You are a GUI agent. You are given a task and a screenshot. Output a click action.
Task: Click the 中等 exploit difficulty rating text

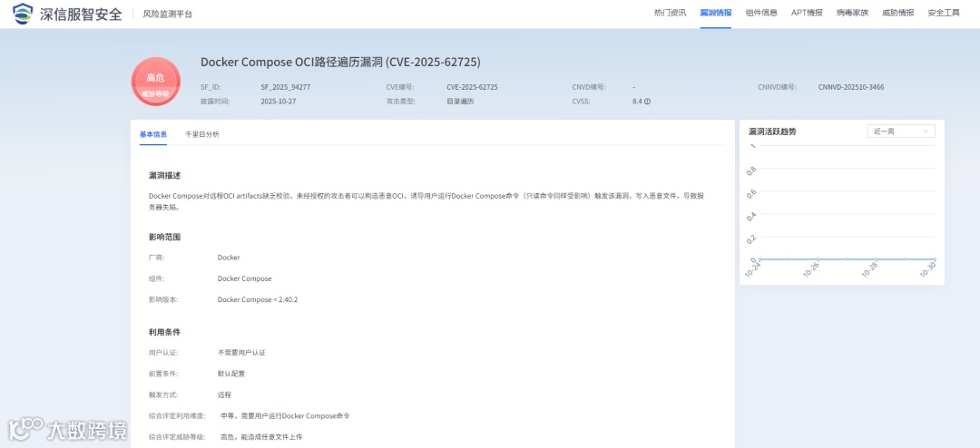click(x=285, y=415)
